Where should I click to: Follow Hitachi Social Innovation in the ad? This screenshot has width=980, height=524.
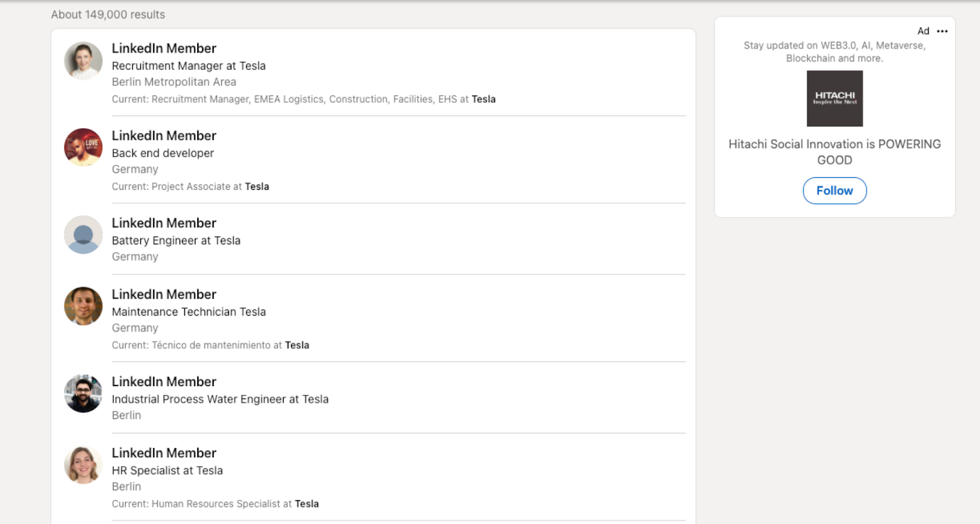click(834, 191)
